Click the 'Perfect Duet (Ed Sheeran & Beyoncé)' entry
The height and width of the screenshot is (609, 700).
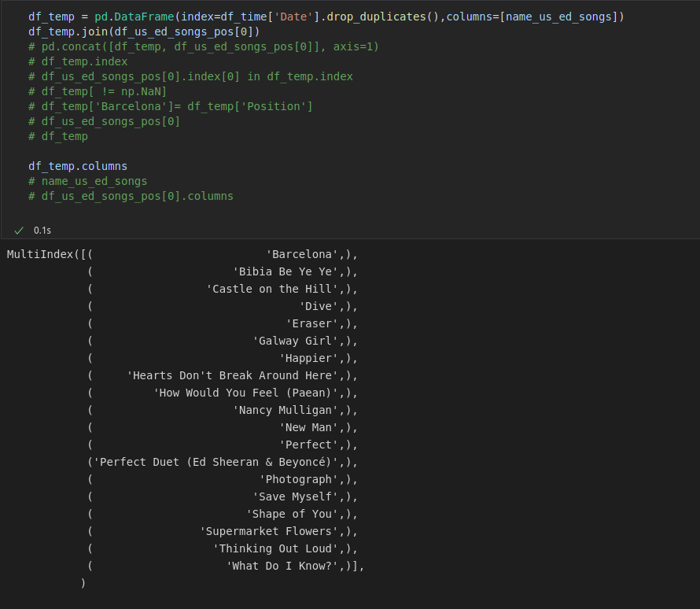[216, 462]
